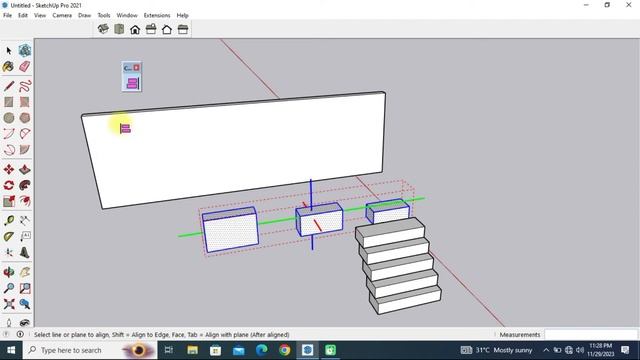The width and height of the screenshot is (640, 360).
Task: Switch to Left view
Action: click(183, 29)
